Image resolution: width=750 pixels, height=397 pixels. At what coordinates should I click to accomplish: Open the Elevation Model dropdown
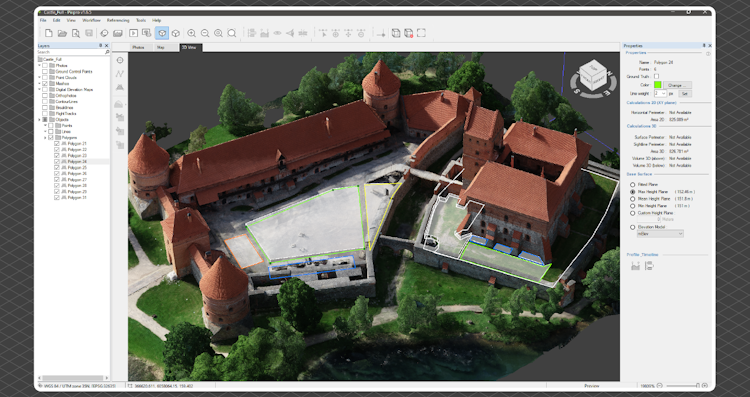pos(660,234)
